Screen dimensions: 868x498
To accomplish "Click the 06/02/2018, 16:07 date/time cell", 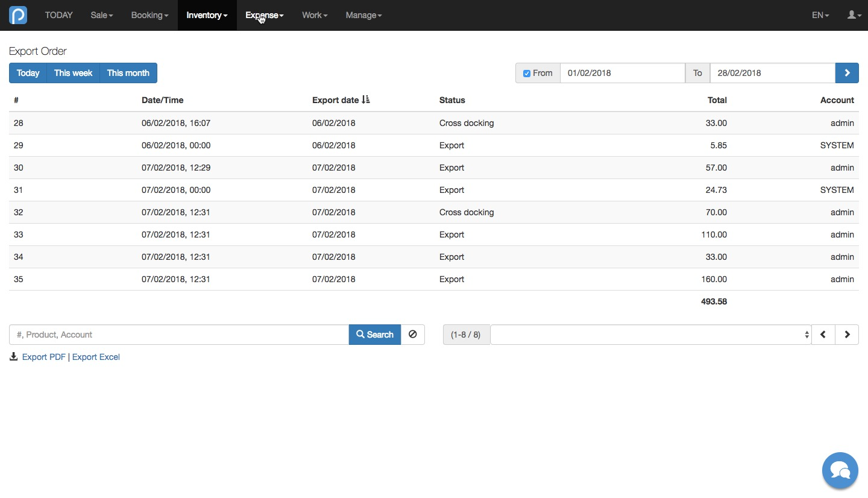I will pyautogui.click(x=176, y=123).
